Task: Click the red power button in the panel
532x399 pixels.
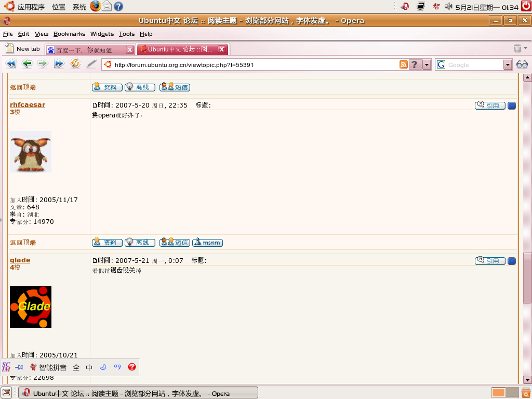Action: pos(526,6)
